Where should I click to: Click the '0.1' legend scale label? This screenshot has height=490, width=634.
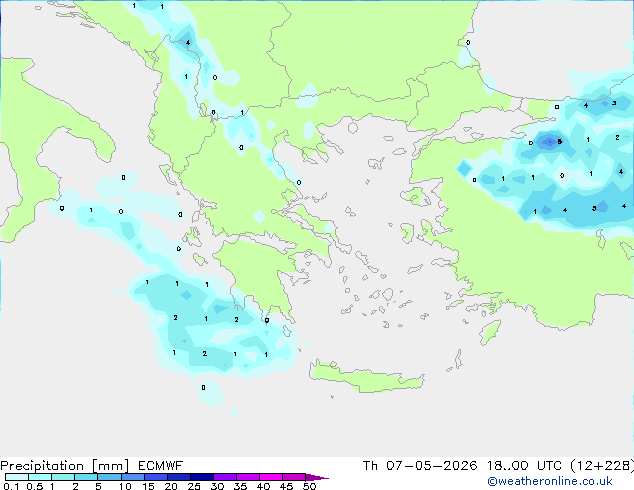[11, 486]
